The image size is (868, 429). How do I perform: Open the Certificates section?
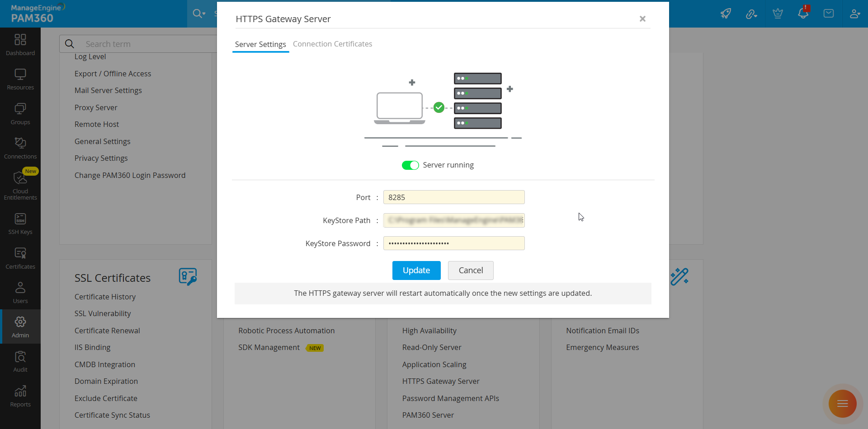20,257
